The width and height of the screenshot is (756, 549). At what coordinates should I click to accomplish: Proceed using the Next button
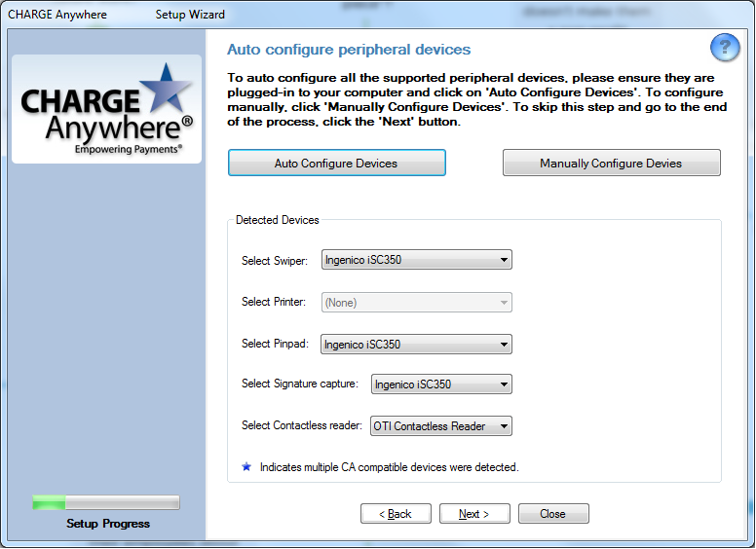coord(474,513)
